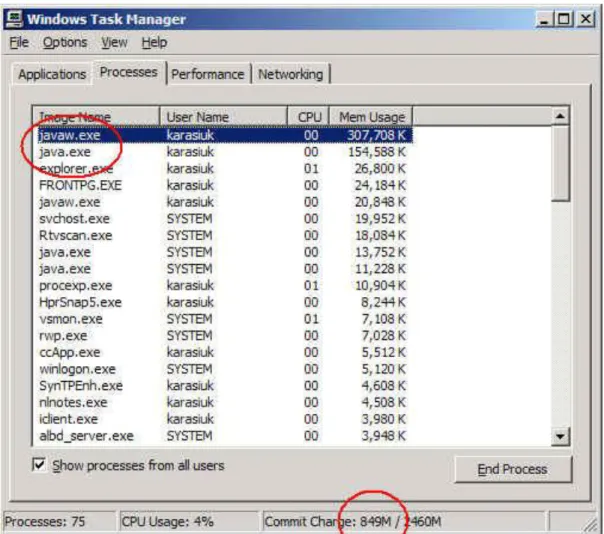The width and height of the screenshot is (604, 534).
Task: Select the rwp.exe process
Action: [223, 336]
